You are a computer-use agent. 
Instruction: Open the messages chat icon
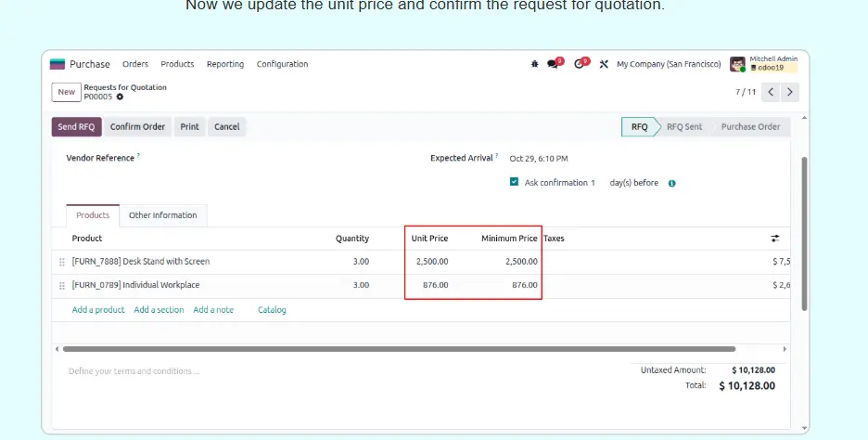click(x=554, y=64)
